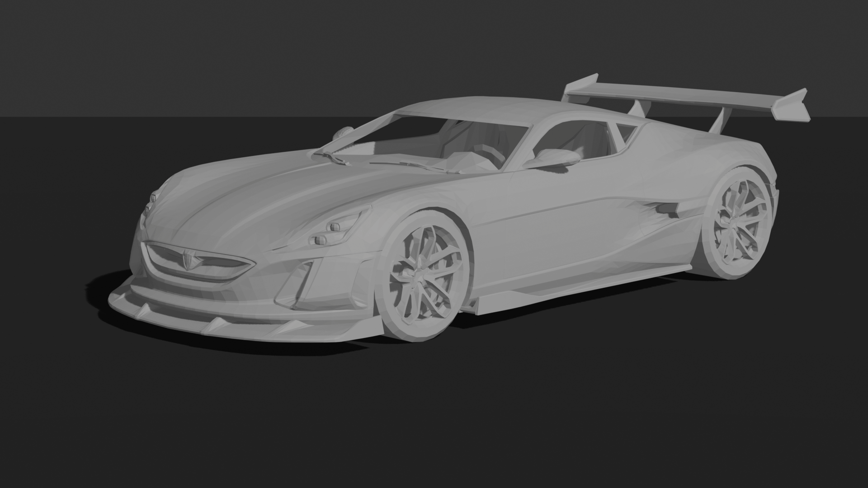
Task: Click the rear wheel rim of the car
Action: tap(740, 222)
